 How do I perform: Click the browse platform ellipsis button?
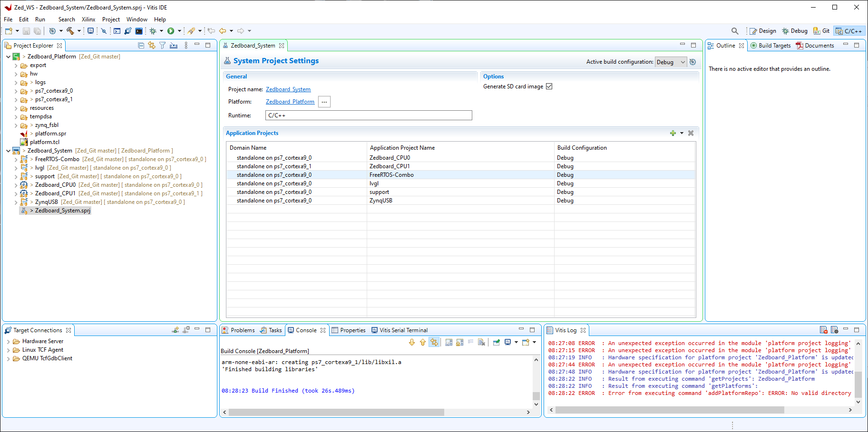(x=324, y=102)
